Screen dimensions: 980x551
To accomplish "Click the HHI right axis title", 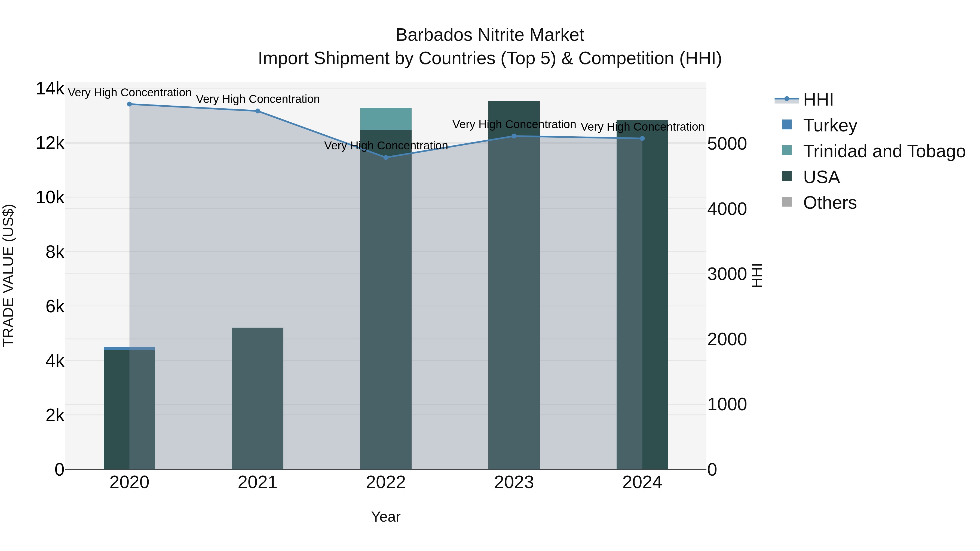I will [x=757, y=275].
